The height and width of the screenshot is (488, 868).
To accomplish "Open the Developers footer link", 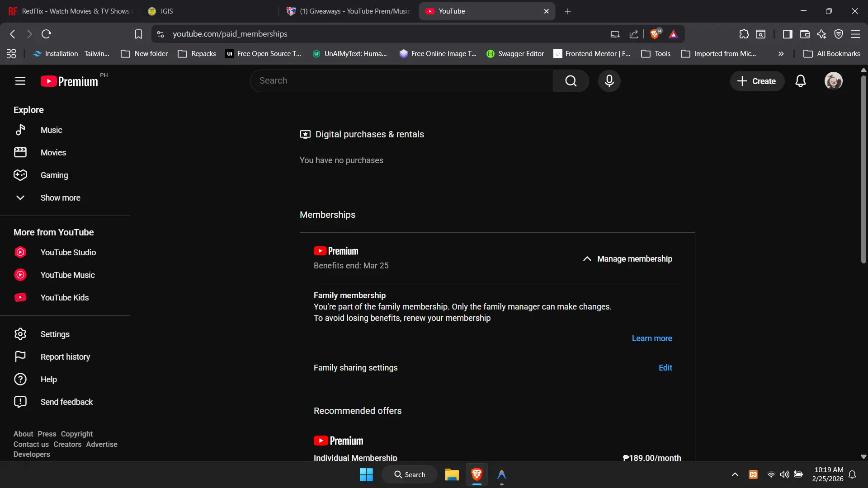I will 32,455.
